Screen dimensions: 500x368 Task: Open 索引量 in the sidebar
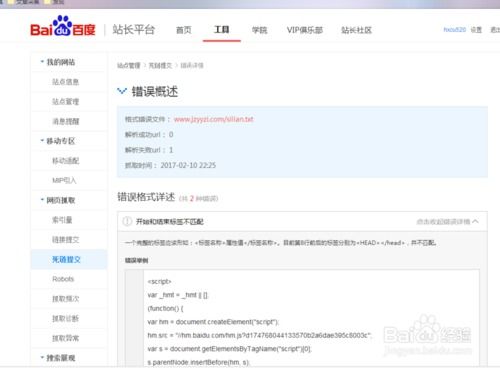point(62,220)
